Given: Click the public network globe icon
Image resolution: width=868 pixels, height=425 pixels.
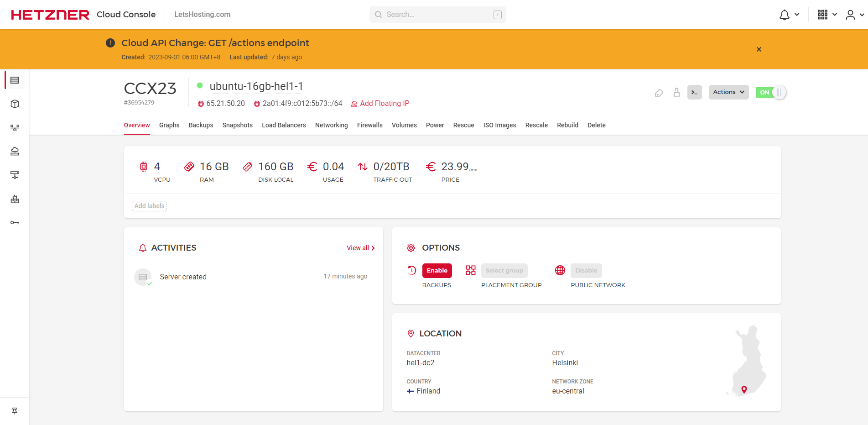Looking at the screenshot, I should (x=560, y=270).
